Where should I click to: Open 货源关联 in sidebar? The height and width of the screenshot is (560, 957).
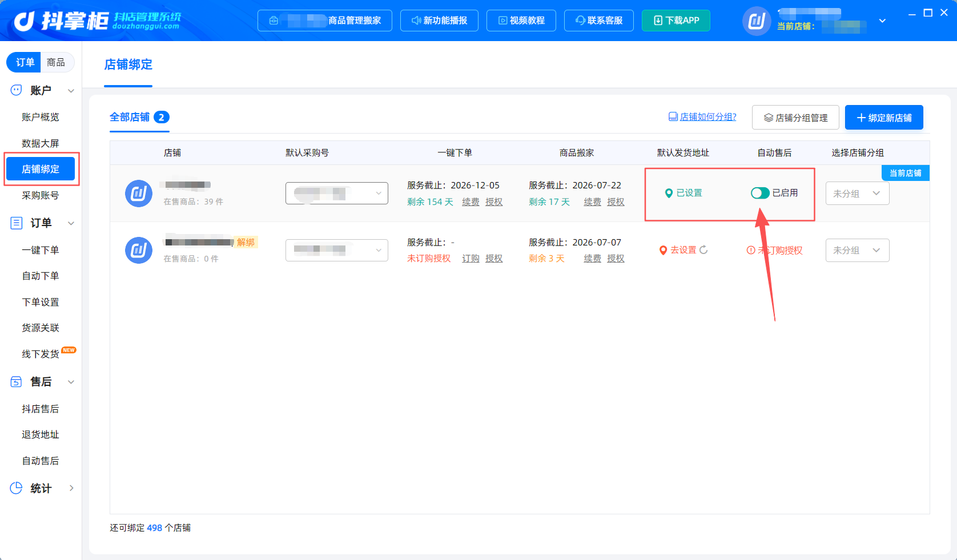pos(41,328)
